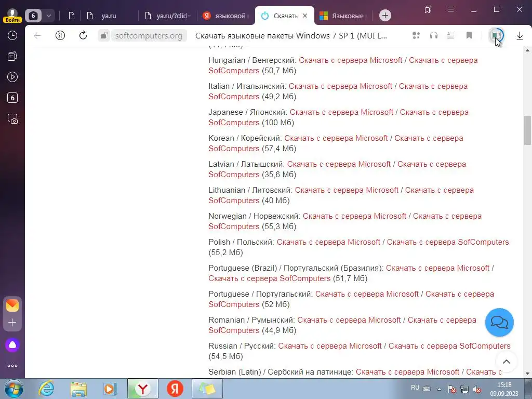Download Russian pack from SofComputers server
Image resolution: width=532 pixels, height=399 pixels.
[x=449, y=346]
